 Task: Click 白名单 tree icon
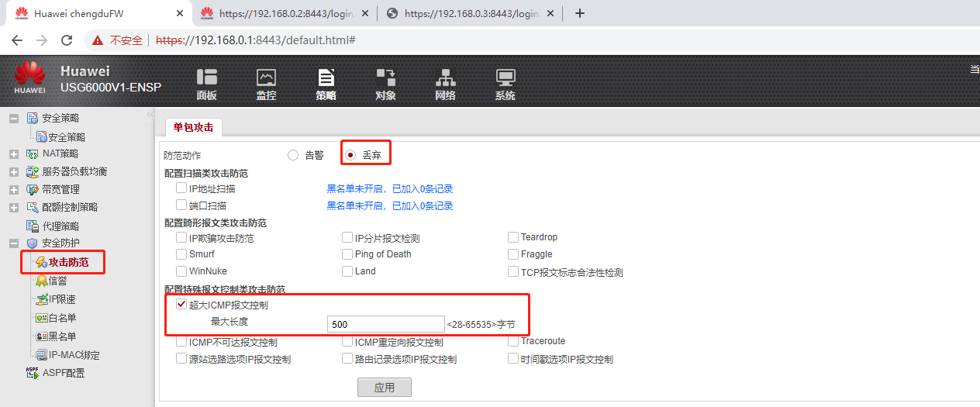pos(42,318)
